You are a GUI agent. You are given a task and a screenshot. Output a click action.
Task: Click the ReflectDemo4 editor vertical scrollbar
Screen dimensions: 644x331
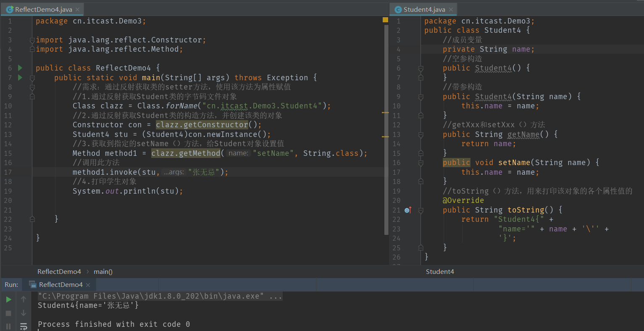[386, 129]
